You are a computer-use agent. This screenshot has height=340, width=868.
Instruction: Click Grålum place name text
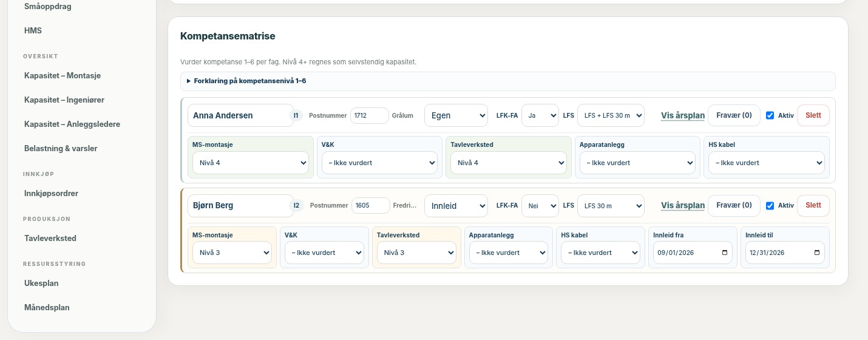pos(402,115)
